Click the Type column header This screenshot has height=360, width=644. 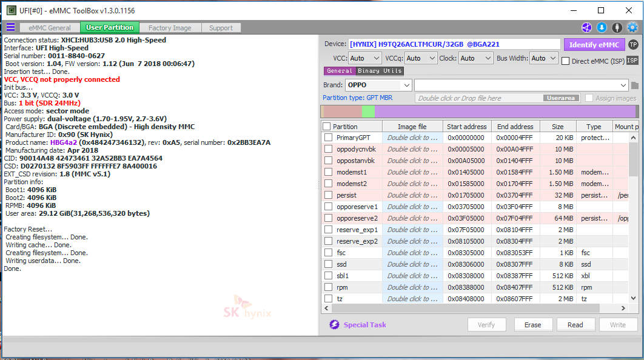(x=594, y=127)
